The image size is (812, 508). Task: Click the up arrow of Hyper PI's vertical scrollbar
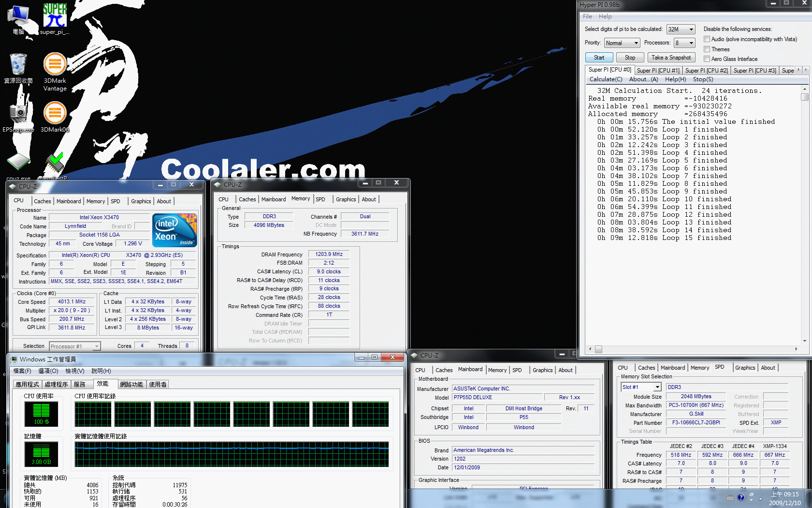[x=805, y=90]
